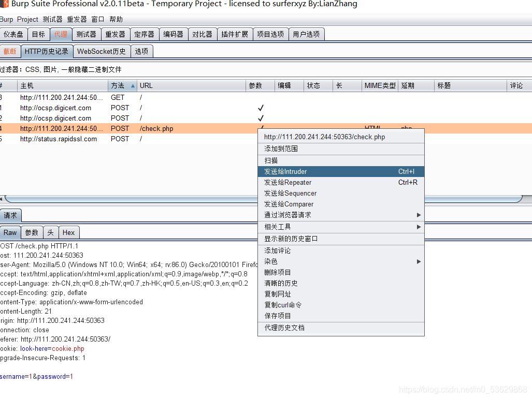Choose 发送给Intruder from context menu
Image resolution: width=532 pixels, height=399 pixels.
tap(341, 171)
